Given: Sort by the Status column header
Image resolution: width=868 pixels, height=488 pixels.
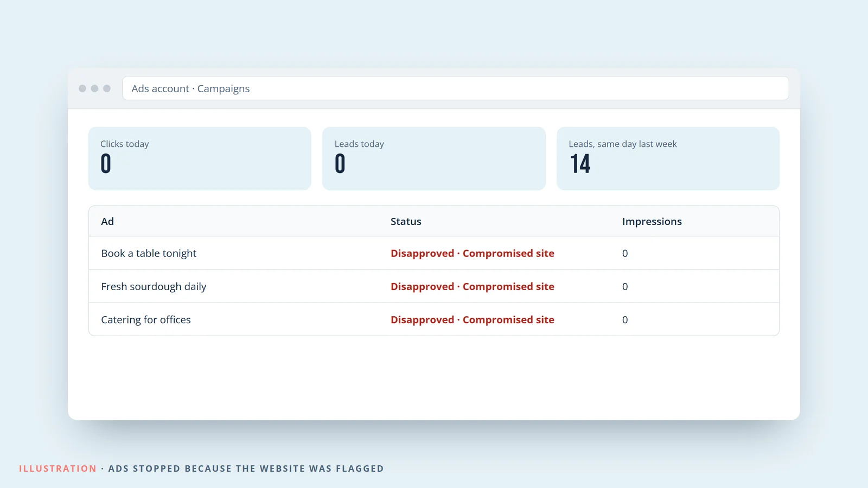Looking at the screenshot, I should pos(406,221).
